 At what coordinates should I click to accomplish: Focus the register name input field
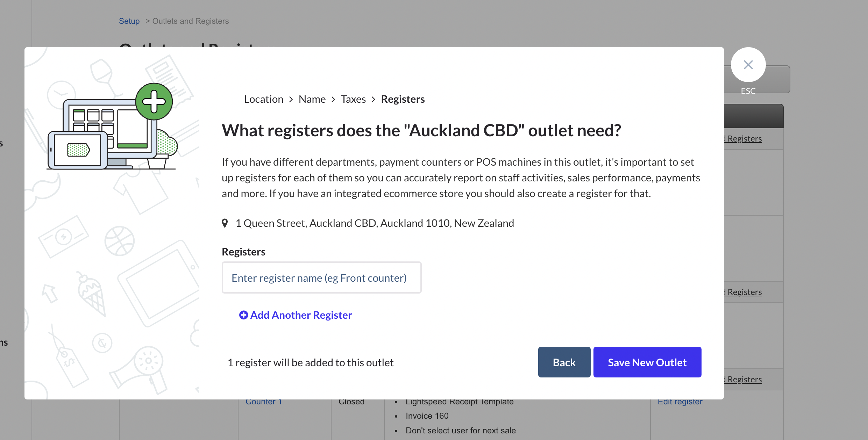321,278
